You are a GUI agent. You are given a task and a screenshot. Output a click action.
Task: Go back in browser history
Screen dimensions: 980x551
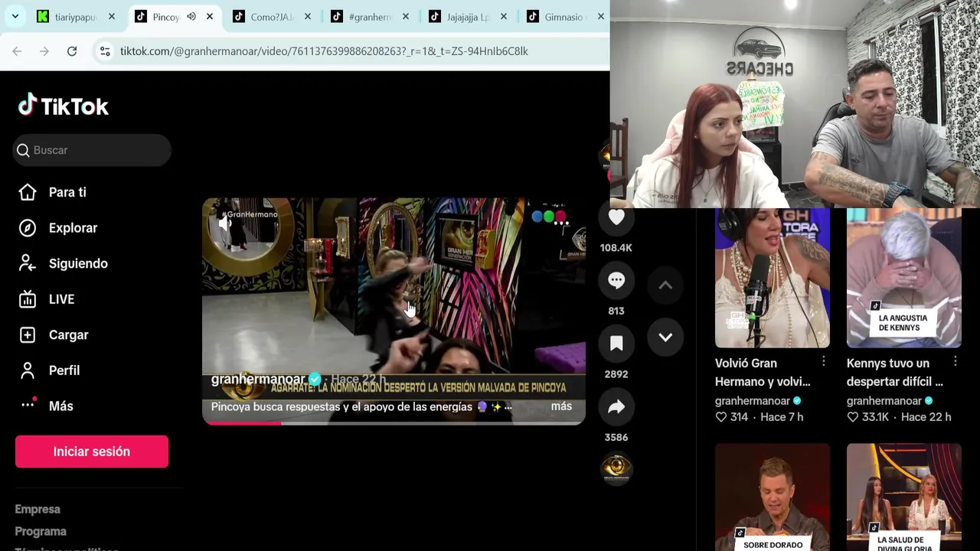(17, 51)
